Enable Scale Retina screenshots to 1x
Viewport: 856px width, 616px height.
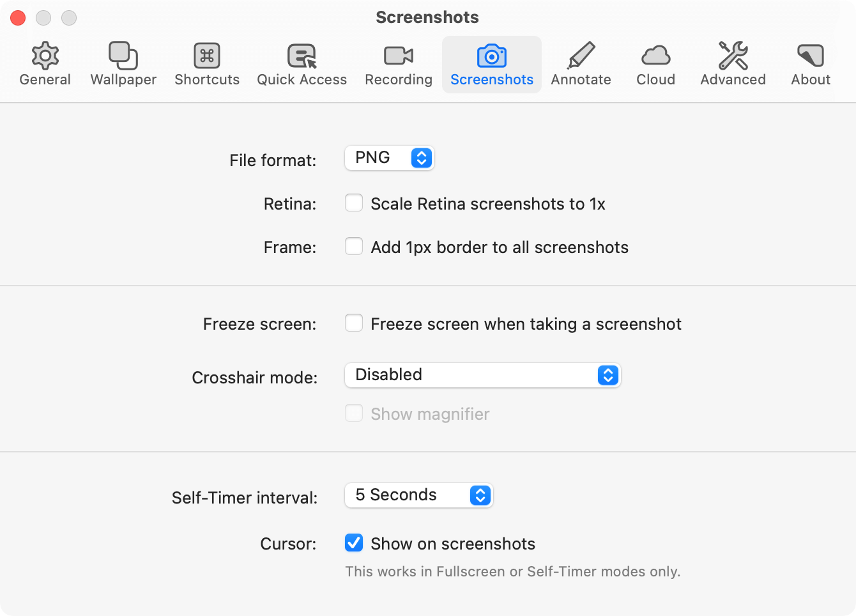(x=354, y=203)
